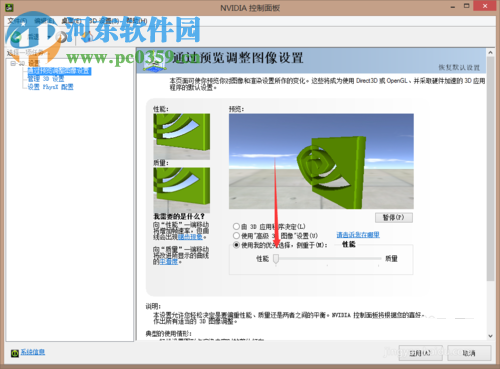Click the 性能 sample thumbnail image
Screen dimensions: 500x369
tap(182, 136)
